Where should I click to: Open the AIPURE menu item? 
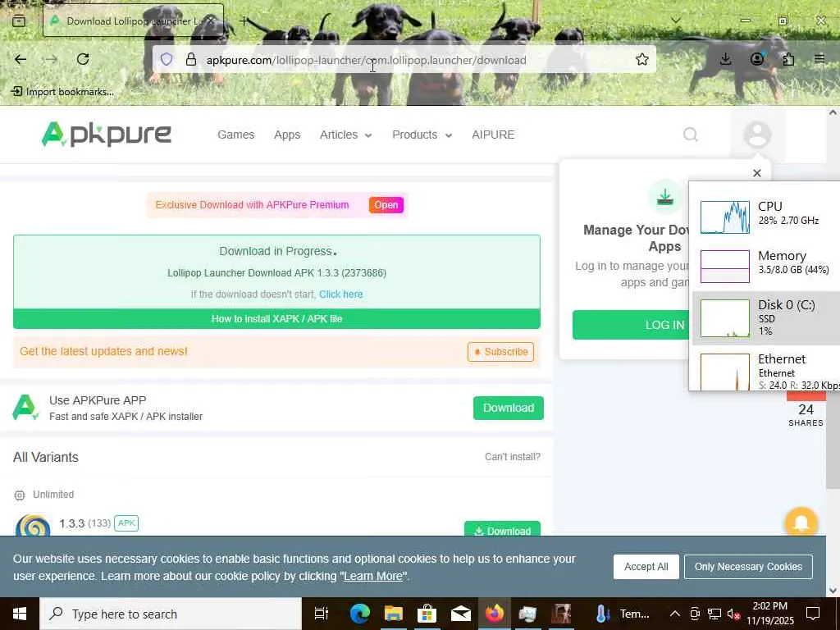(493, 135)
